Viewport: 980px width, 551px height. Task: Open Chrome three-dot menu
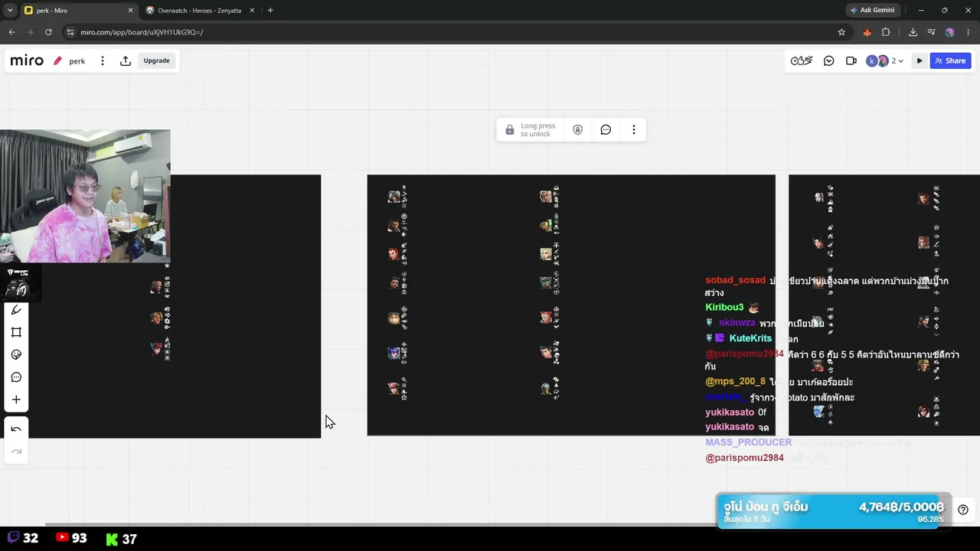coord(969,32)
